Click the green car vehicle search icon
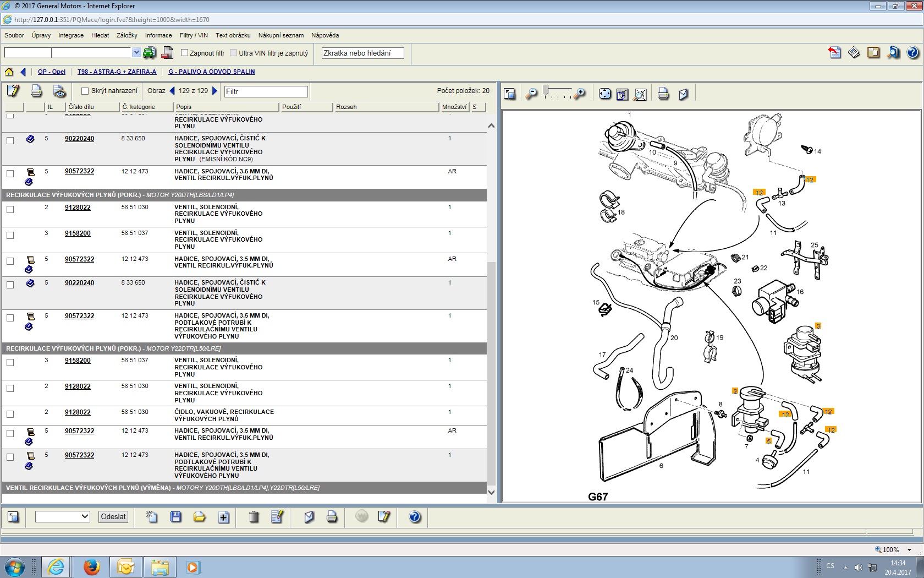The height and width of the screenshot is (578, 924). 149,53
